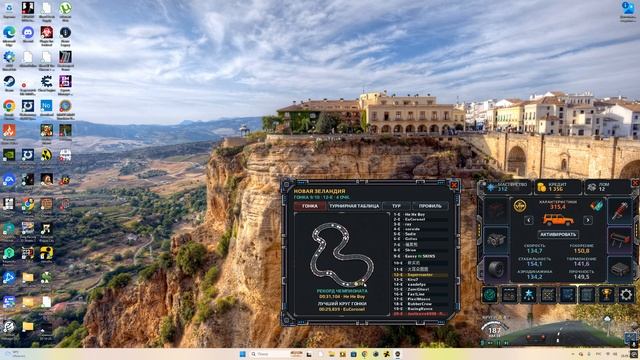Open the Windows Start button
The width and height of the screenshot is (640, 360).
[243, 354]
